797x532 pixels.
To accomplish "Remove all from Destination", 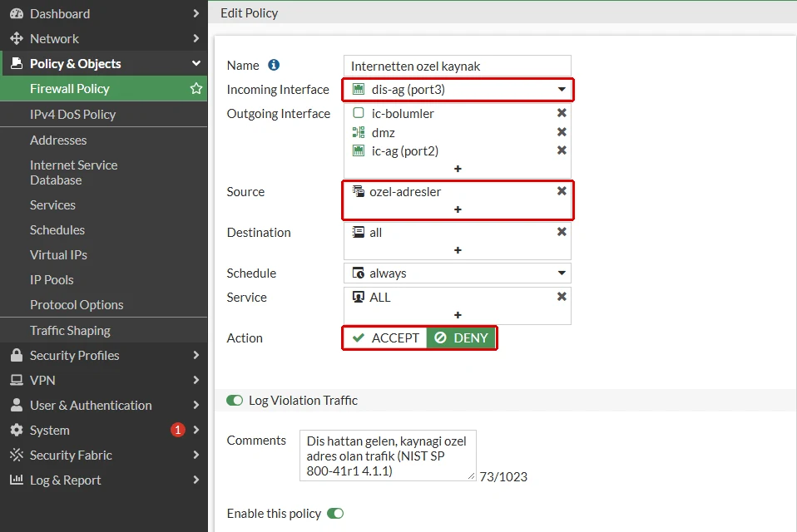I will pyautogui.click(x=562, y=231).
